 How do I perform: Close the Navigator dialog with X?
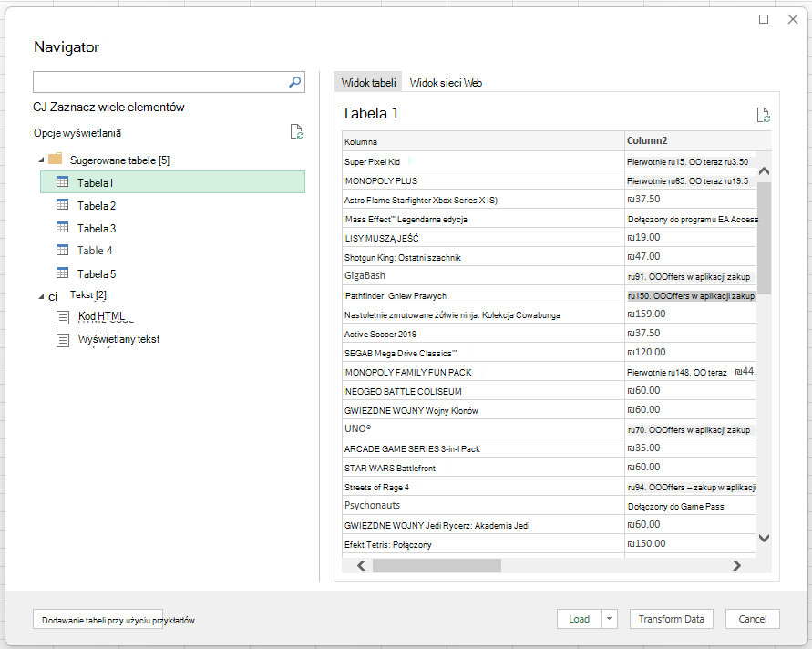coord(792,19)
